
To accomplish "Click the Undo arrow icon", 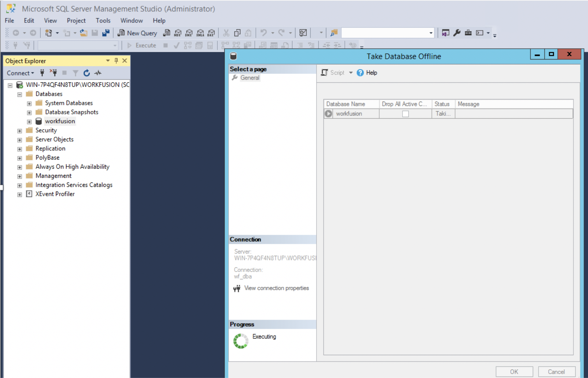I will [x=264, y=33].
